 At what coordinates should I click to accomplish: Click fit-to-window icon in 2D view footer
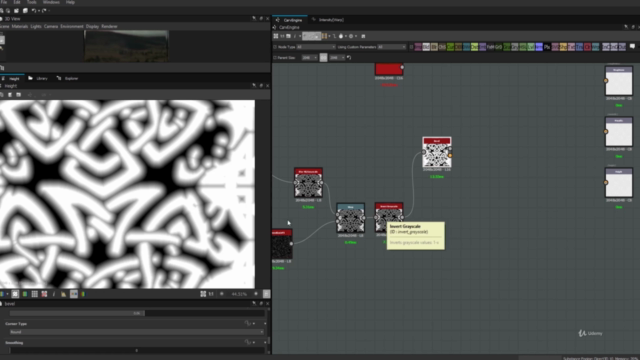coord(203,294)
